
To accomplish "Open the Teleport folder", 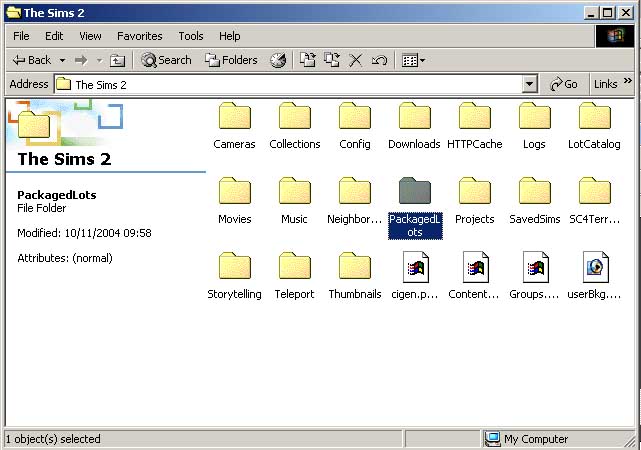I will [x=294, y=276].
